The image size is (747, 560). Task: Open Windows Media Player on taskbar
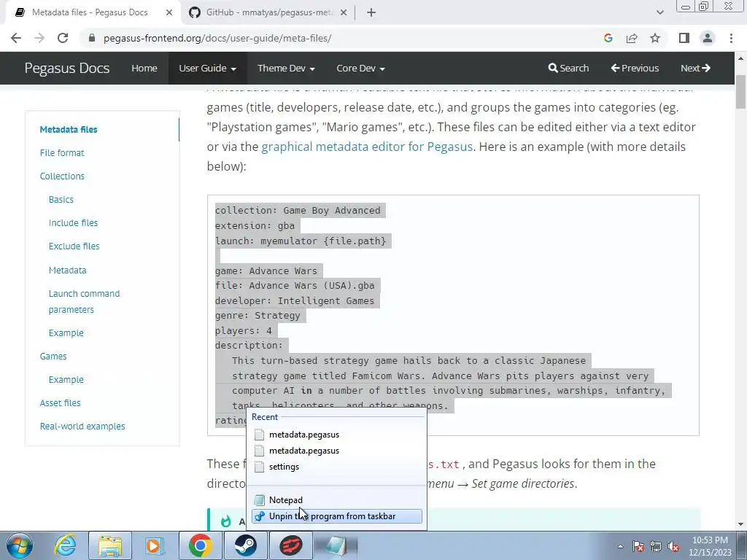tap(153, 545)
